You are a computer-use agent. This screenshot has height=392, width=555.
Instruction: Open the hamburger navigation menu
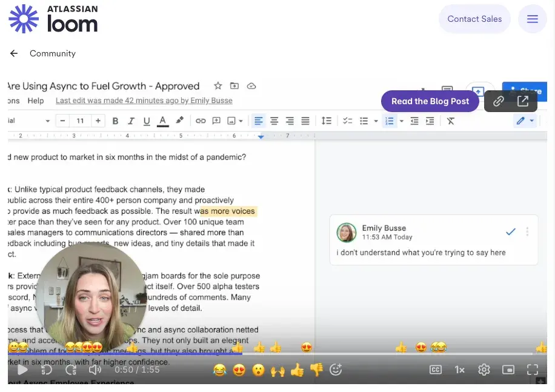click(x=532, y=19)
